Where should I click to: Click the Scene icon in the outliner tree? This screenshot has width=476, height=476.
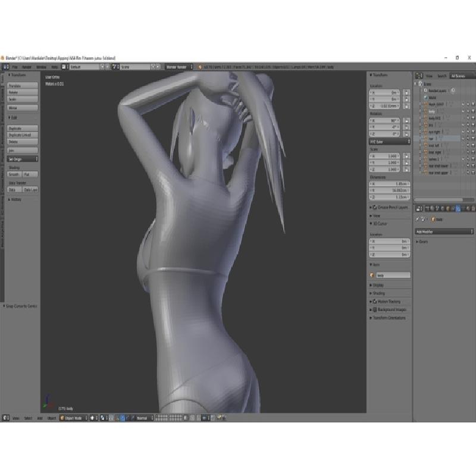(x=421, y=84)
